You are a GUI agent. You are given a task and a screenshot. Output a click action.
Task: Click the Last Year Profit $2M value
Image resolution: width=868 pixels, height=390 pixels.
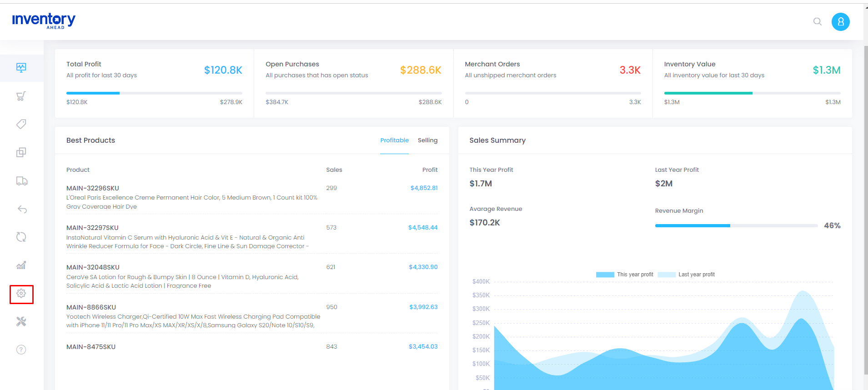pos(664,184)
